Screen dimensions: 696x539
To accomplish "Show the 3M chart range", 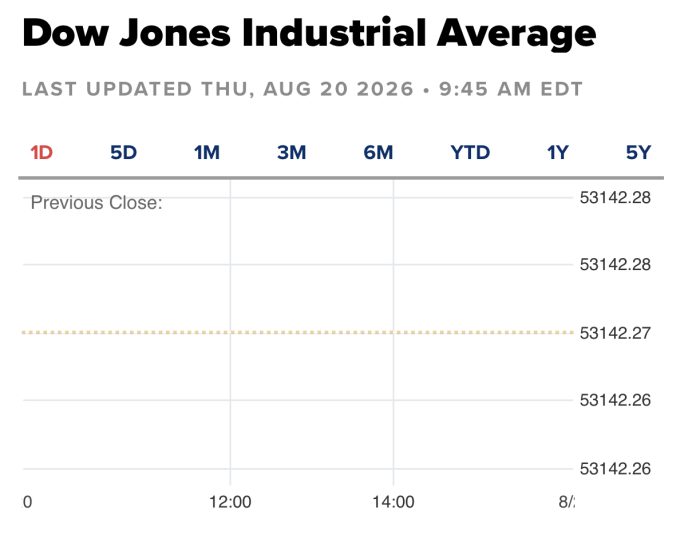I will [x=292, y=153].
